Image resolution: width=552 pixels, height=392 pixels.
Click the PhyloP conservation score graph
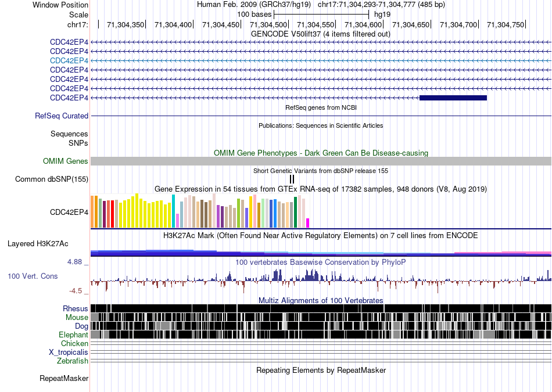pyautogui.click(x=321, y=281)
